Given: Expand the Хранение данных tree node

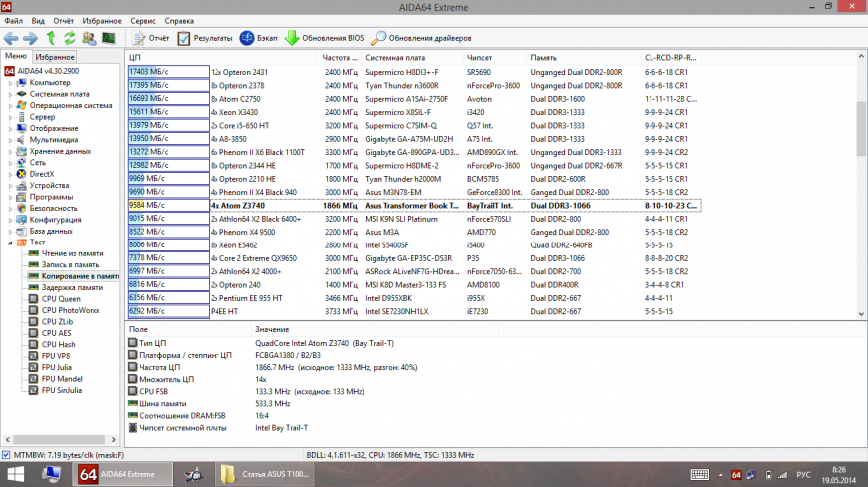Looking at the screenshot, I should pyautogui.click(x=10, y=151).
